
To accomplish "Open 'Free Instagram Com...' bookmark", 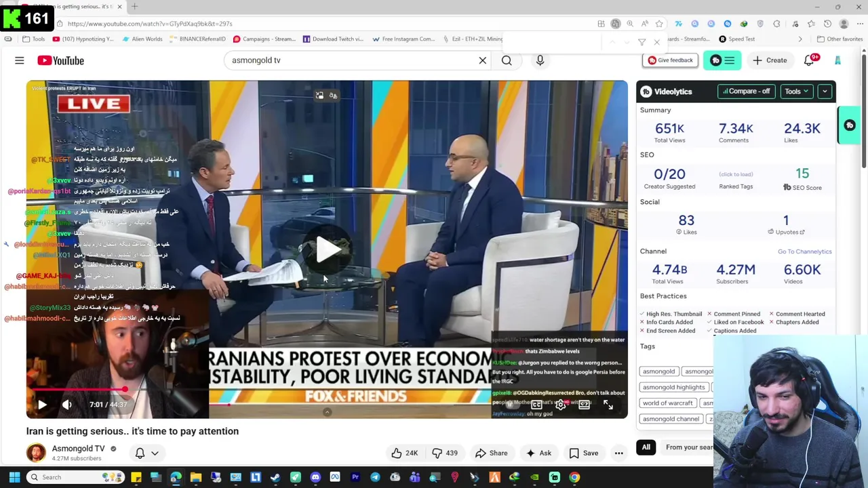I will click(x=403, y=39).
